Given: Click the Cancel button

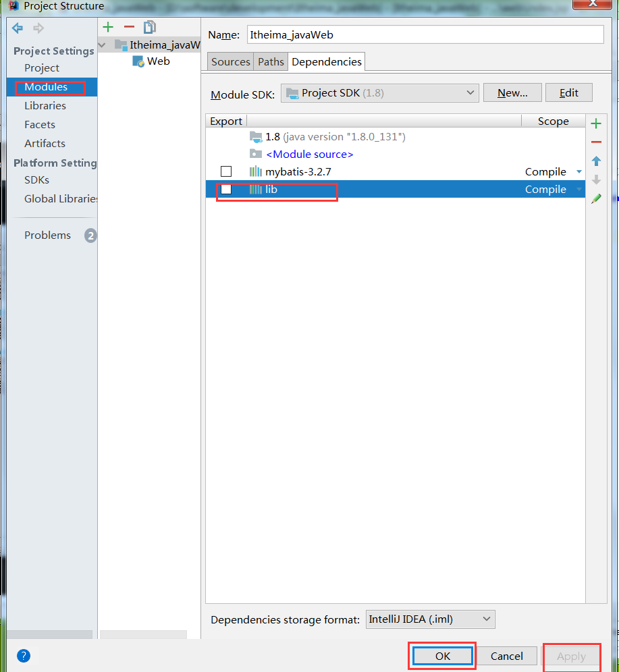Looking at the screenshot, I should (507, 656).
